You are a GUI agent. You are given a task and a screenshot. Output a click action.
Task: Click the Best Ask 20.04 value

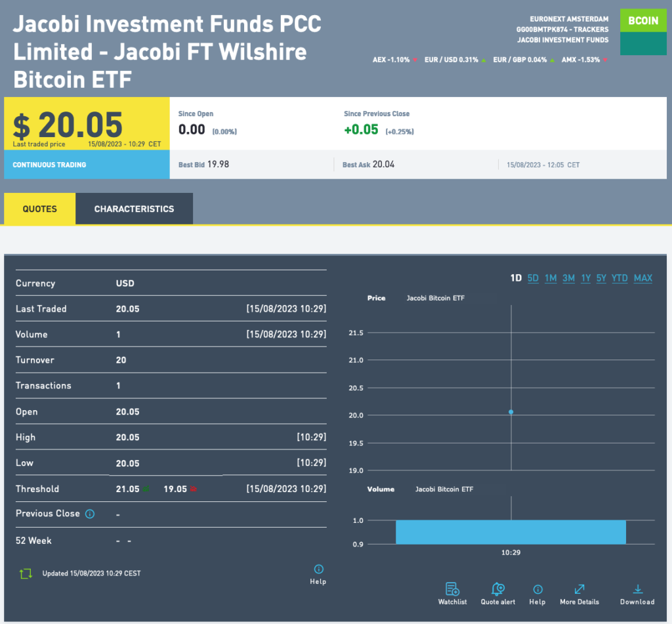pos(383,164)
